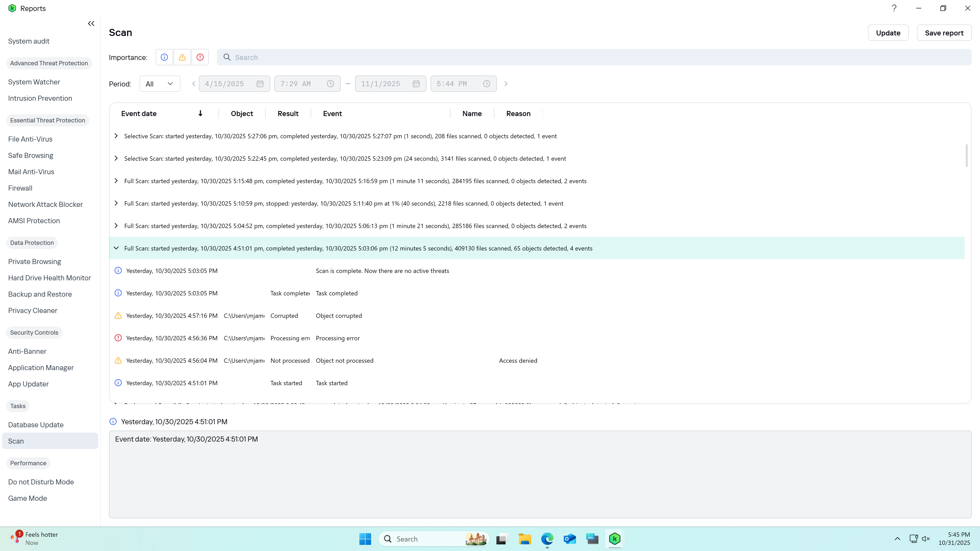Expand Full Scan started 5:04:52 pm row
Screen dimensions: 980x551
[116, 226]
